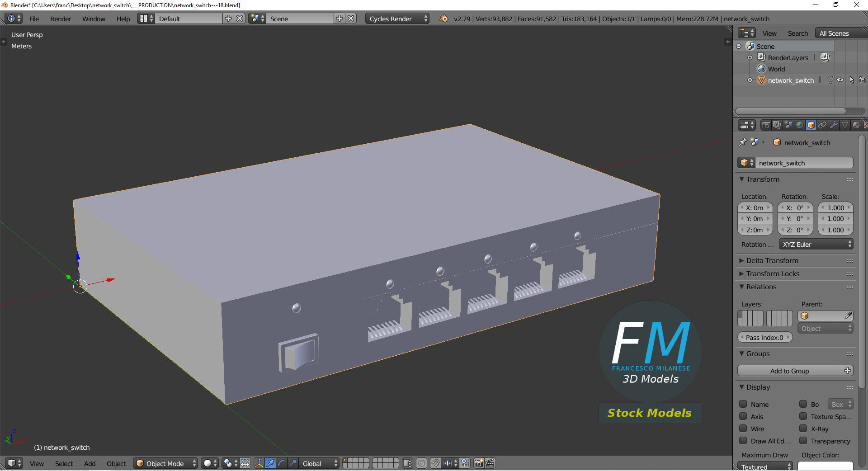The image size is (868, 471).
Task: Open the Render menu
Action: 61,19
